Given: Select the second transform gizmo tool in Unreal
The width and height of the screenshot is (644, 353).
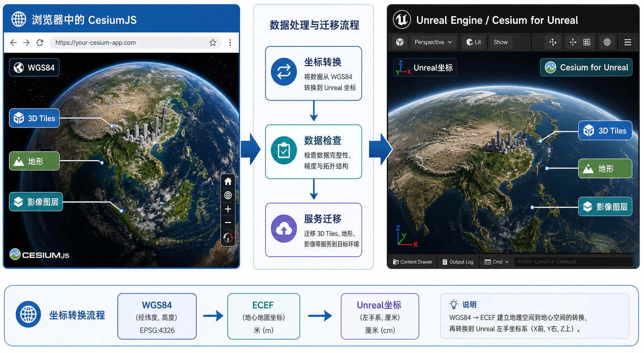Looking at the screenshot, I should tap(573, 42).
